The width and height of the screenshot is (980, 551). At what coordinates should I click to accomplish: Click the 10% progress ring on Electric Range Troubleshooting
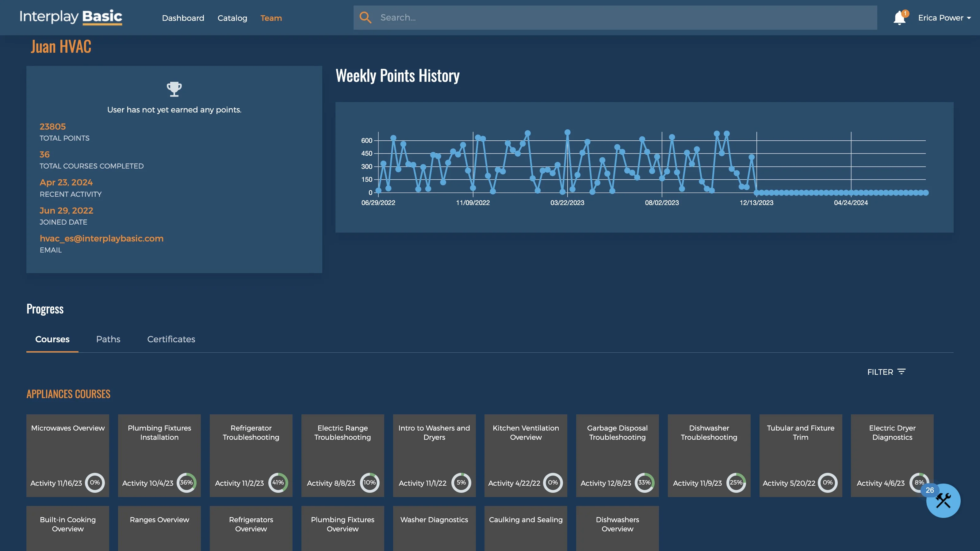pos(369,483)
